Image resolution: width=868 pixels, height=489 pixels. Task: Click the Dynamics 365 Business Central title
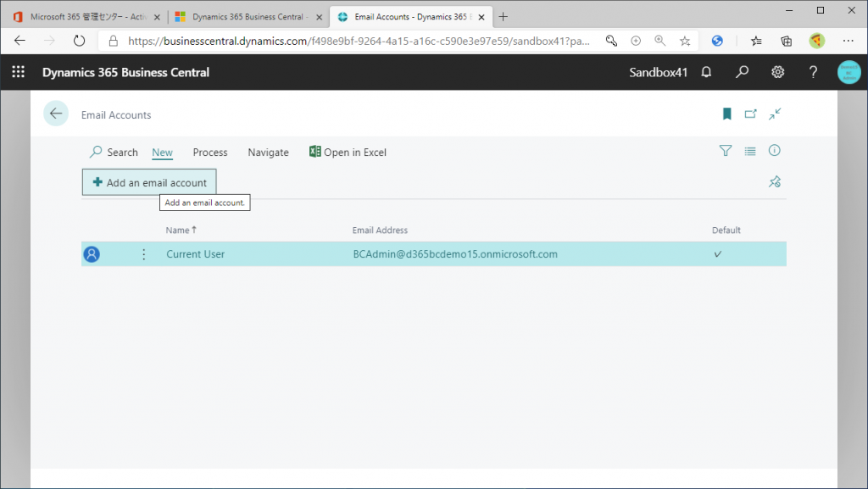point(125,73)
